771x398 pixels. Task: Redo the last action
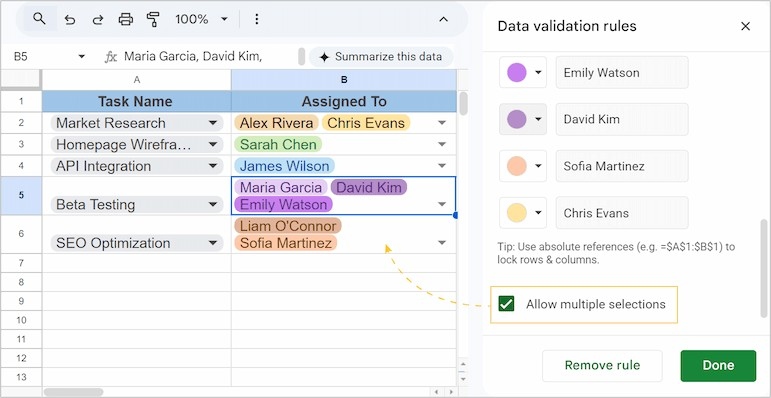point(98,19)
